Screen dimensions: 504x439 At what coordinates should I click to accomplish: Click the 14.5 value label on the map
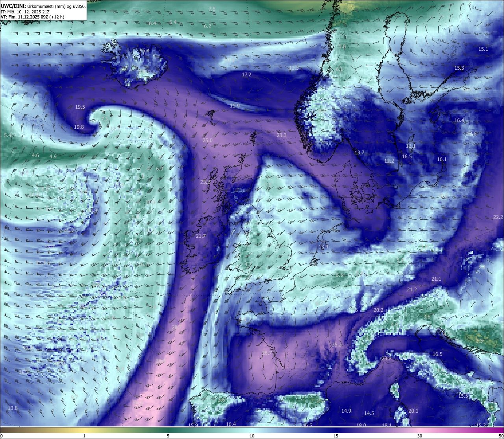[x=369, y=413]
